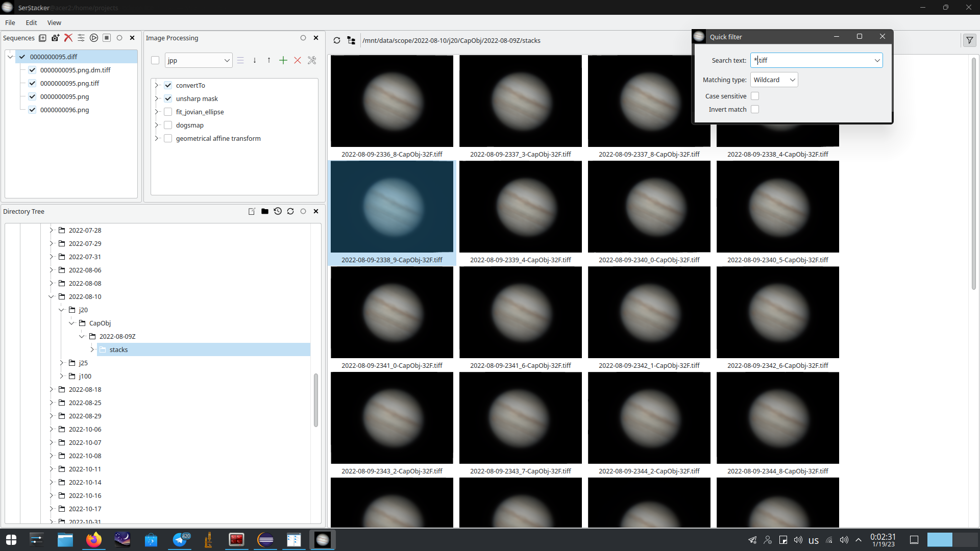Select thumbnail 2022-08-09-2344_8-CapObj-32F.tiff

point(778,423)
